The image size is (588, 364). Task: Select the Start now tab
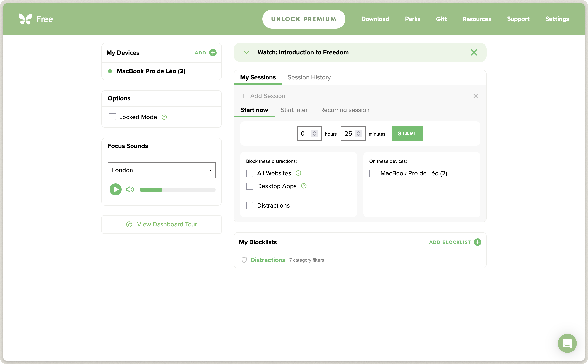click(254, 110)
